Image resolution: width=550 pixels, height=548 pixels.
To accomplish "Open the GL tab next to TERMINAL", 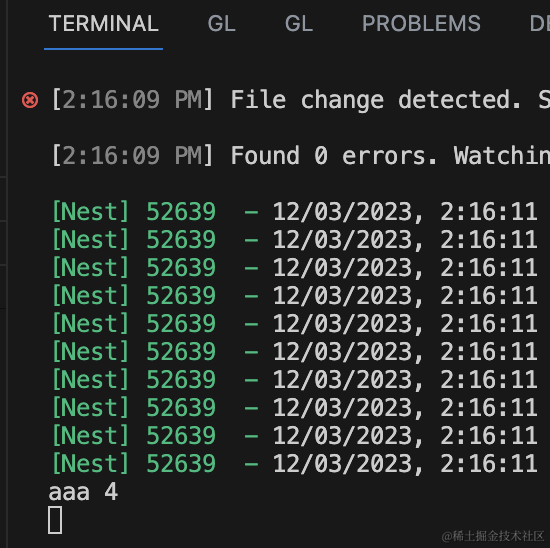I will (x=221, y=24).
